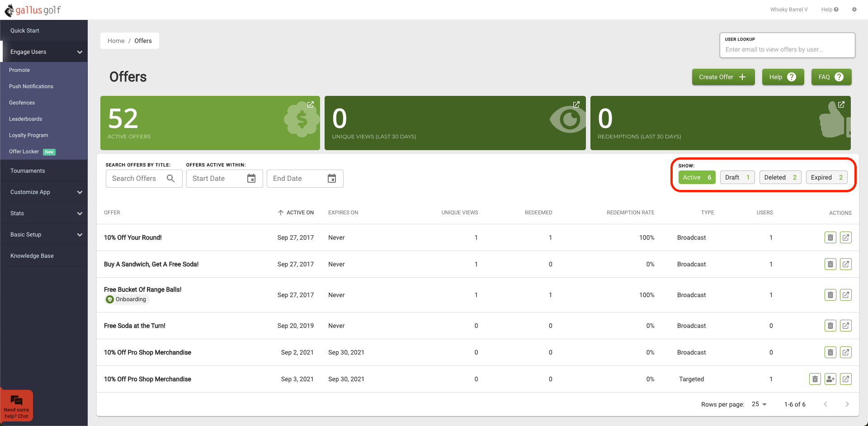Screen dimensions: 868x426
Task: Delete Free Bucket Of Range Balls! offer
Action: pyautogui.click(x=830, y=295)
